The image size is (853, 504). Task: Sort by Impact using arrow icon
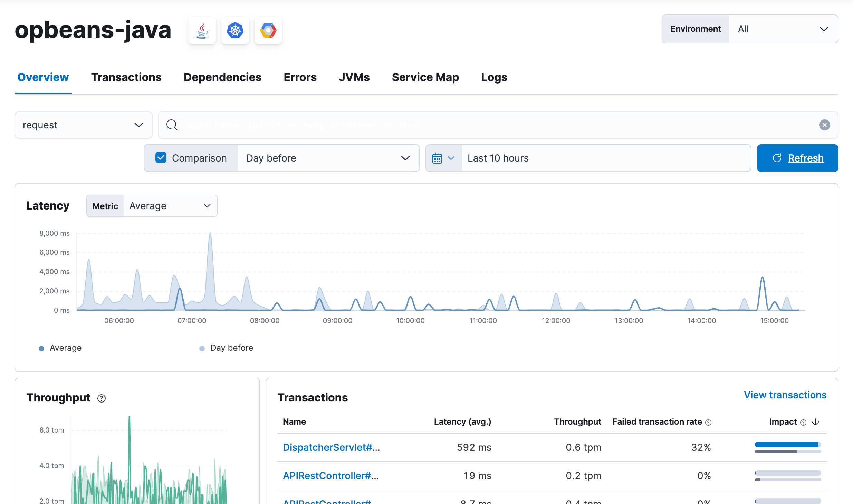click(x=815, y=422)
